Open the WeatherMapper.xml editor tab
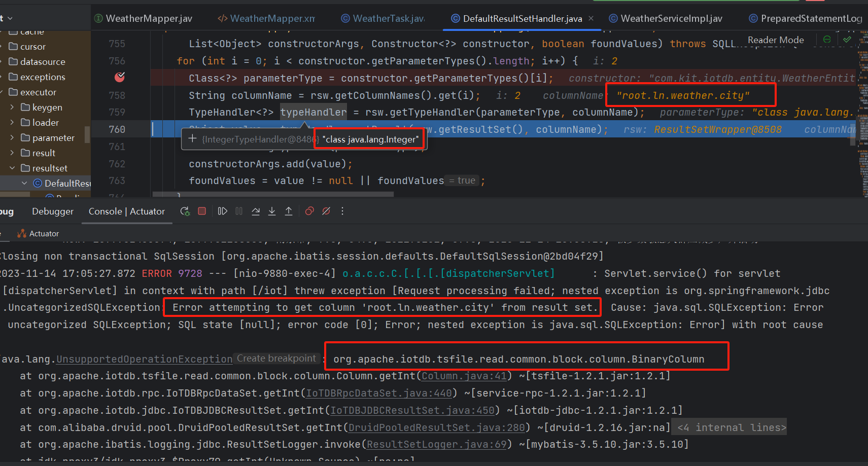 click(266, 18)
